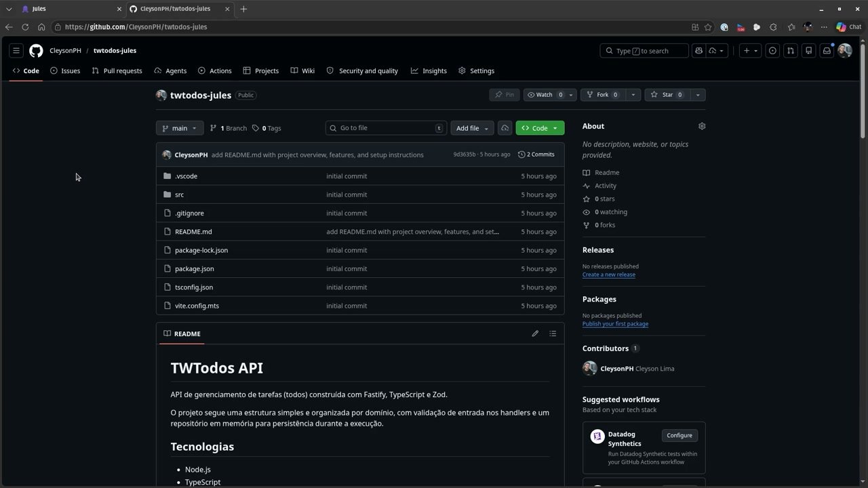
Task: Open the Wiki tab
Action: pos(302,70)
